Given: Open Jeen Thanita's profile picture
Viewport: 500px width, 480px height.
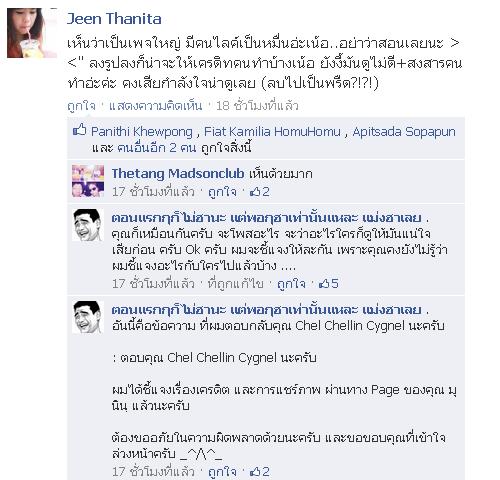Looking at the screenshot, I should [32, 33].
